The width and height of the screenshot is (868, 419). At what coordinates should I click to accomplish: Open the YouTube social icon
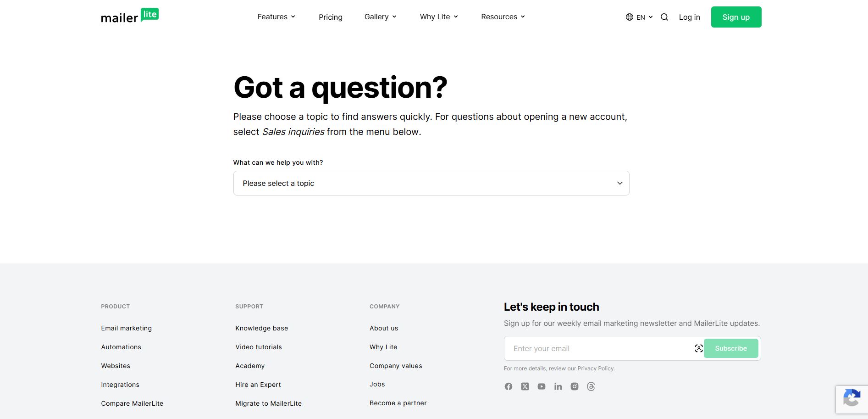point(542,386)
